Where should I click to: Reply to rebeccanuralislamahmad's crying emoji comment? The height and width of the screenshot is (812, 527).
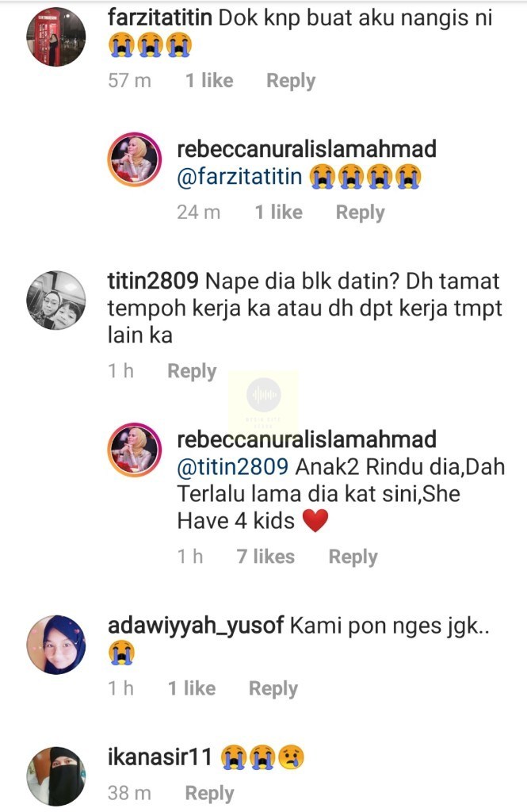[x=361, y=213]
